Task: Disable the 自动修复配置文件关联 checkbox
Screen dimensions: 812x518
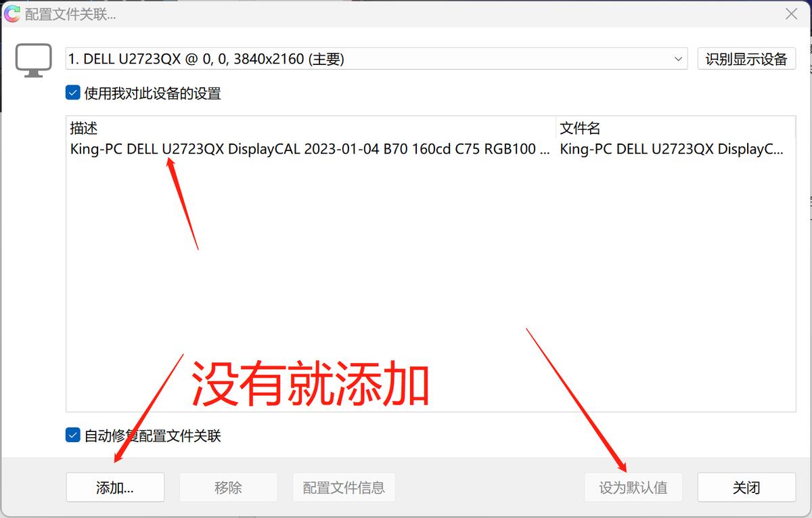Action: pos(72,436)
